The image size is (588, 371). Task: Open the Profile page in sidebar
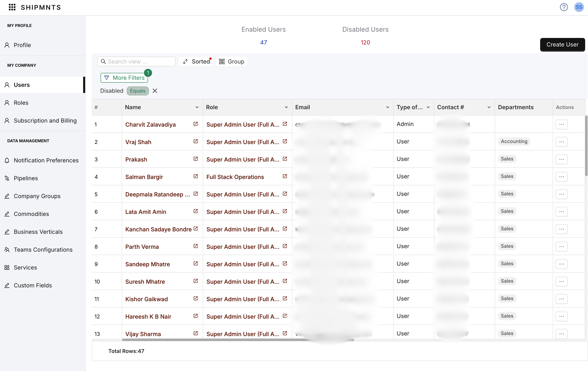click(x=43, y=45)
